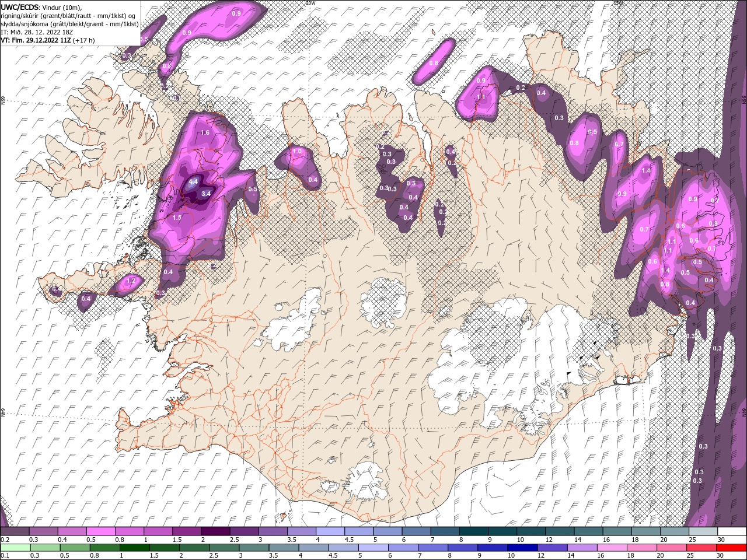Screen dimensions: 747x560
Task: Select the darkest purple 2–2.5 swatch in the top legend row
Action: (x=216, y=531)
